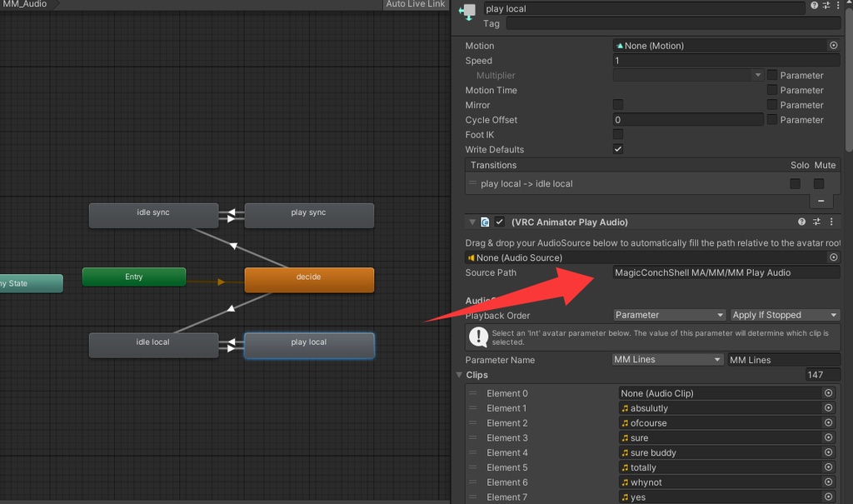Click the warning info icon in help box
The image size is (853, 504).
pos(478,337)
